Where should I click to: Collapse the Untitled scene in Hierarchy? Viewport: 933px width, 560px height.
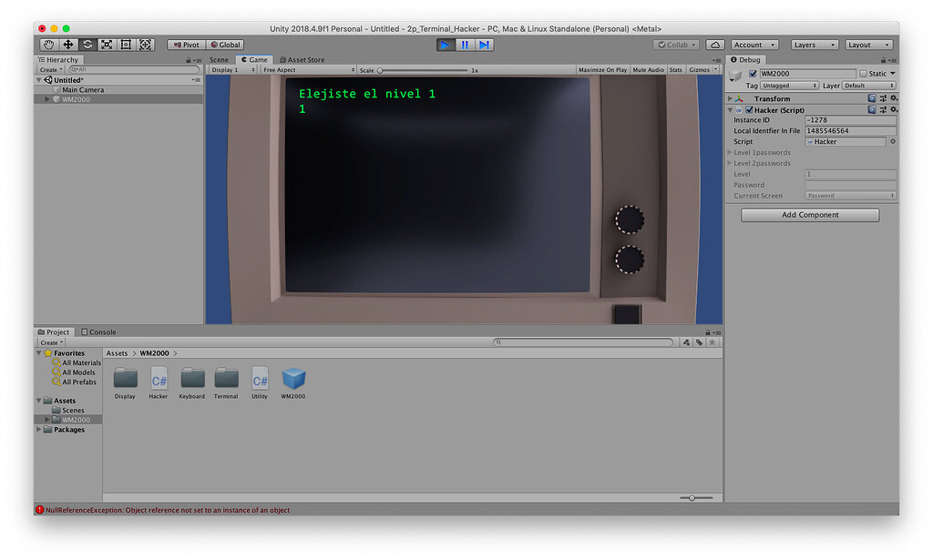39,79
